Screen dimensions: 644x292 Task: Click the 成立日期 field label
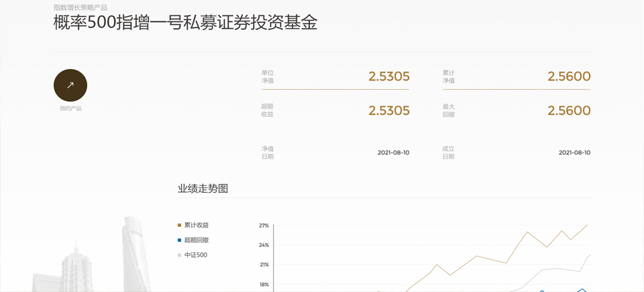[x=449, y=152]
